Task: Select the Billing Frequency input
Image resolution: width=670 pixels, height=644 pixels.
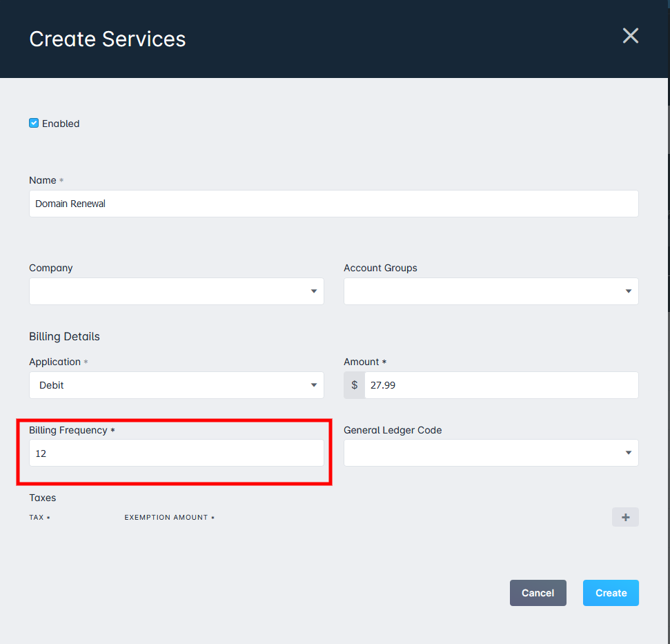Action: coord(177,453)
